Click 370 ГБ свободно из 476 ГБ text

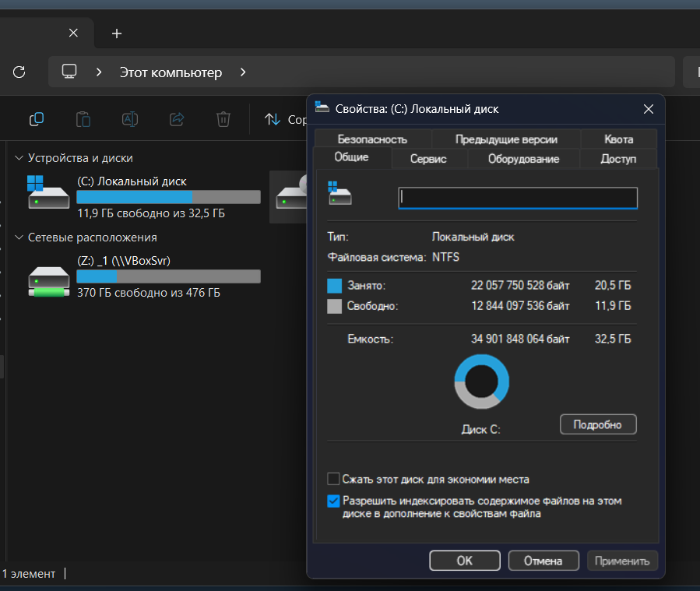click(x=149, y=293)
